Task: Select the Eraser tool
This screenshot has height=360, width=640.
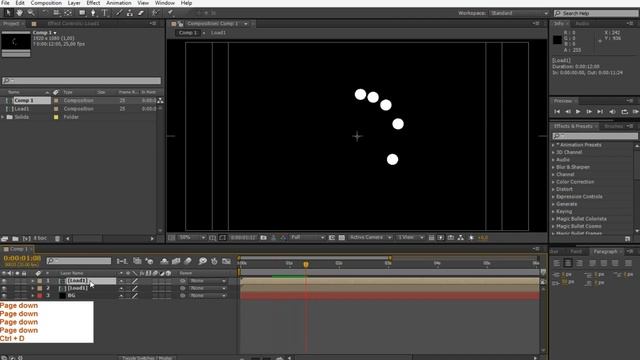Action: pos(141,13)
